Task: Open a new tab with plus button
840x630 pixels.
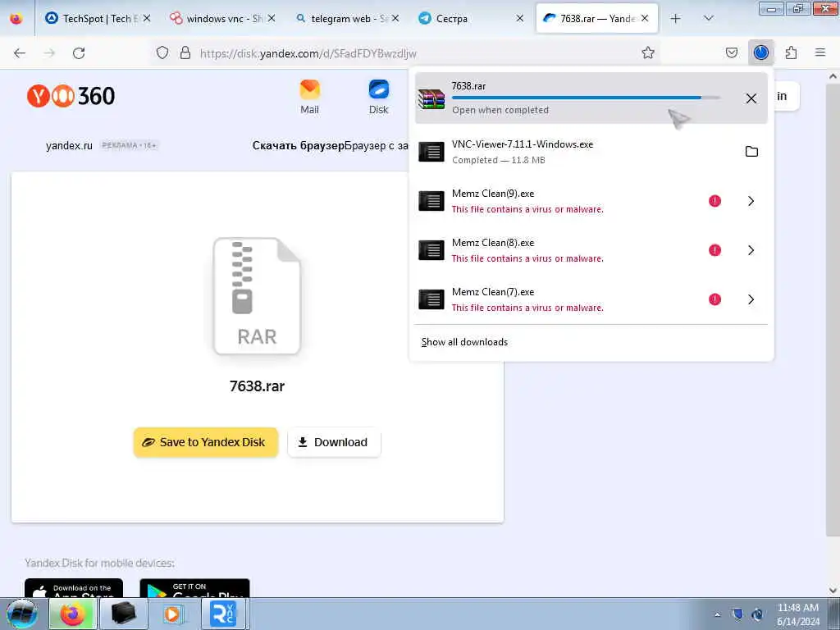Action: click(x=676, y=19)
